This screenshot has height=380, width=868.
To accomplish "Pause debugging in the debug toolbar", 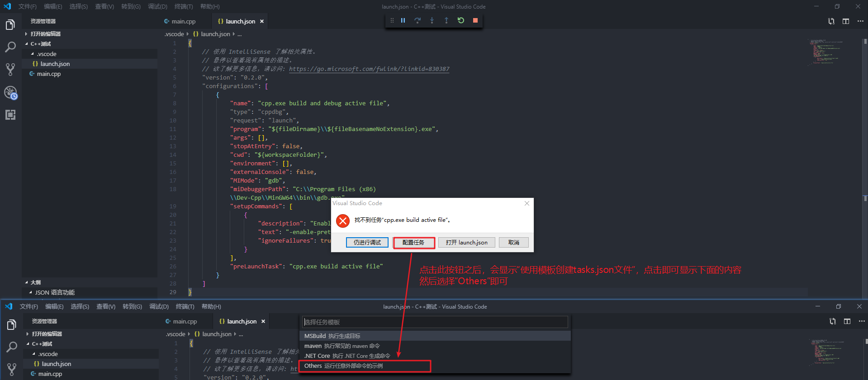I will click(403, 20).
